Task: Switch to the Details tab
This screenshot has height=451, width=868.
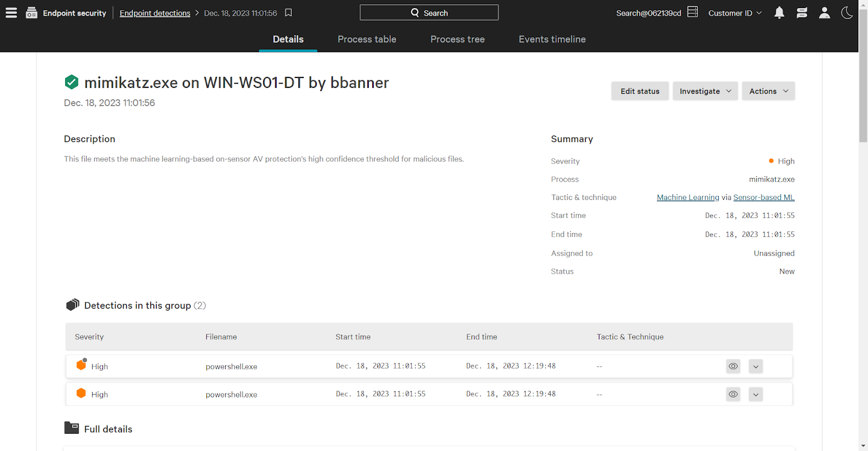Action: pos(288,39)
